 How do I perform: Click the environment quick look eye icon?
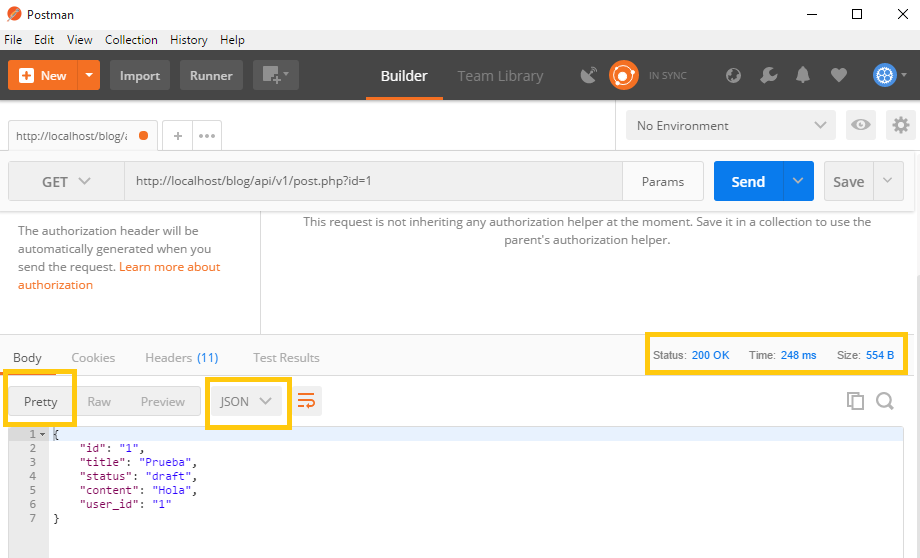(861, 124)
